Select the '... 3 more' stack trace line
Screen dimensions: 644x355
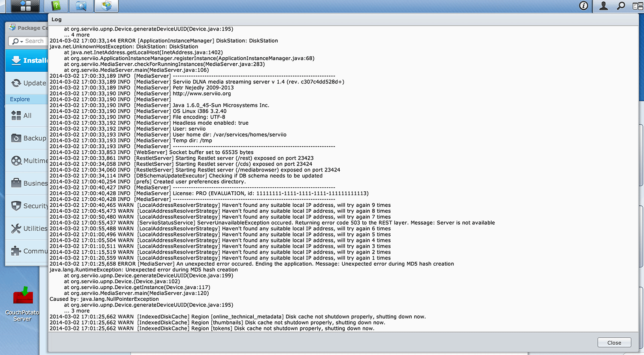click(x=77, y=311)
